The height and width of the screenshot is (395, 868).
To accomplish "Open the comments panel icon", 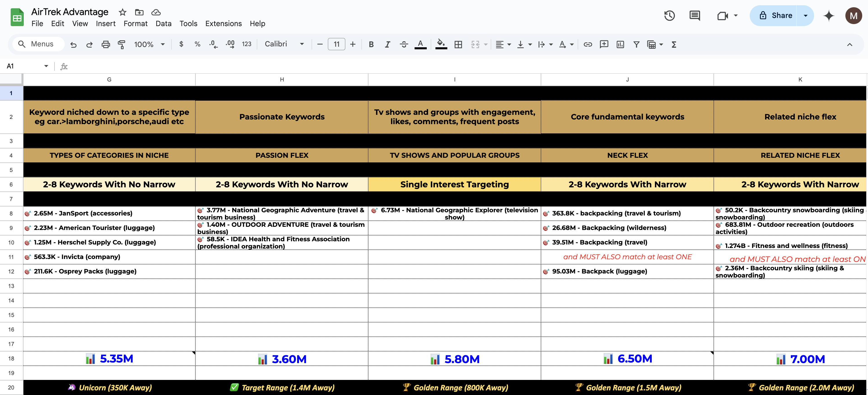I will 694,15.
